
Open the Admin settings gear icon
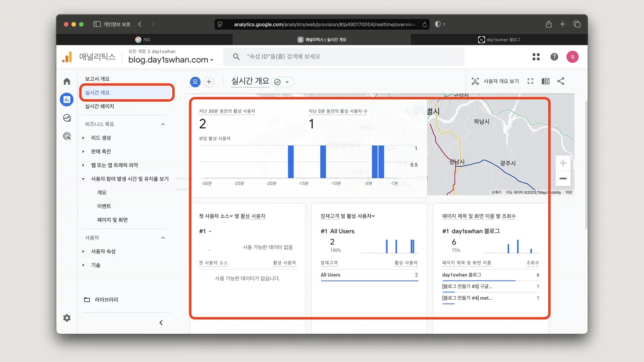click(67, 318)
